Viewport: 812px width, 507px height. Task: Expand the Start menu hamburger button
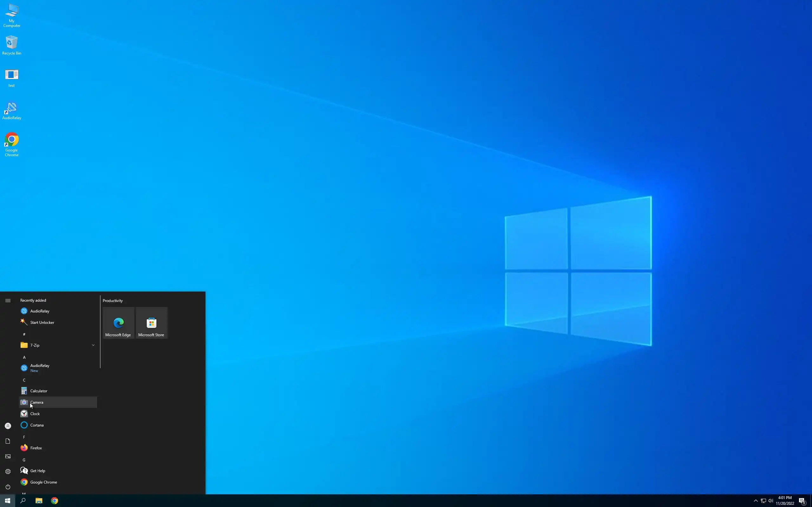[x=8, y=301]
